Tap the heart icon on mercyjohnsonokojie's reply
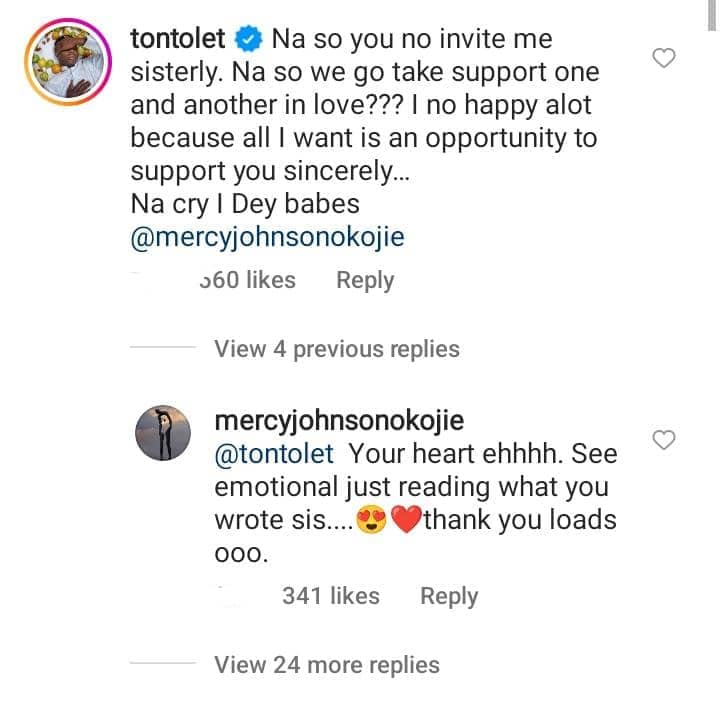The height and width of the screenshot is (715, 720). click(664, 439)
